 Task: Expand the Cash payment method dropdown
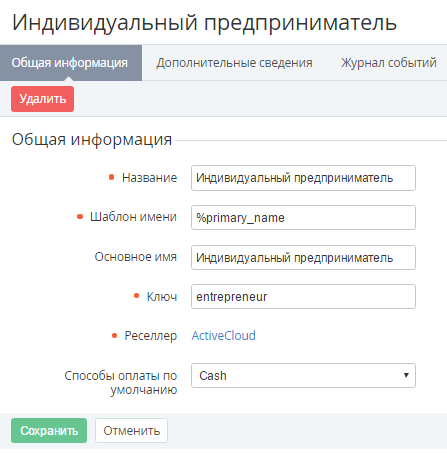303,376
